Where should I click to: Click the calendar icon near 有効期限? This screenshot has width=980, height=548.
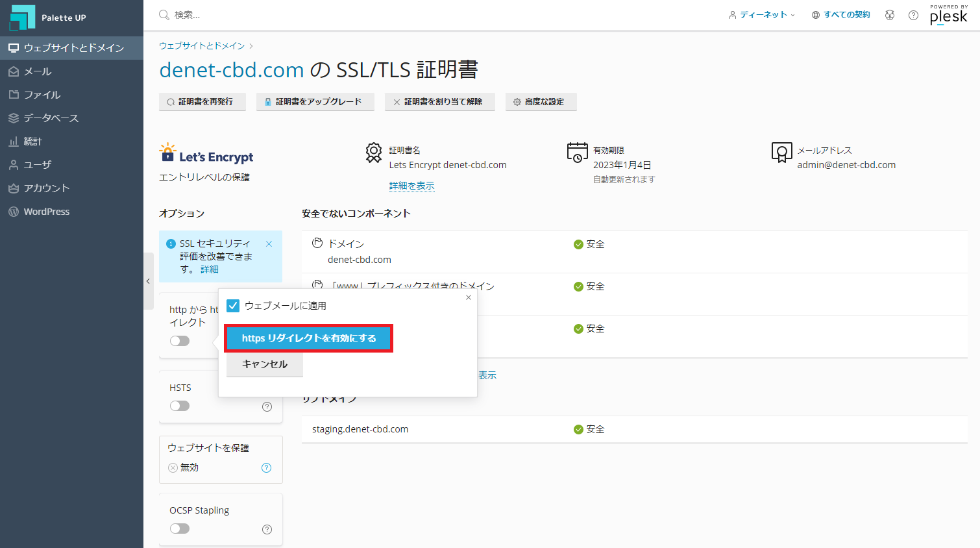(578, 153)
